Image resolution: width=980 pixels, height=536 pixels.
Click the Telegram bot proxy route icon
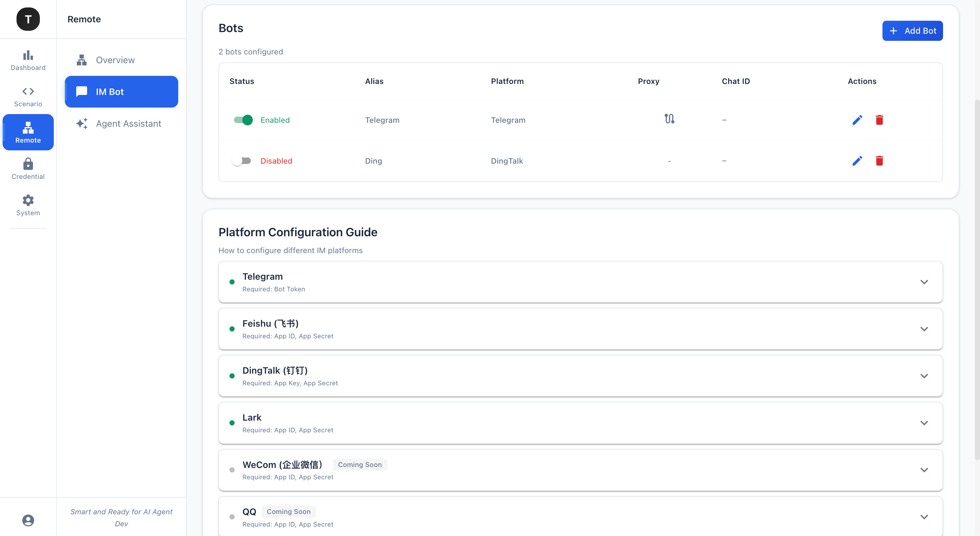[669, 119]
